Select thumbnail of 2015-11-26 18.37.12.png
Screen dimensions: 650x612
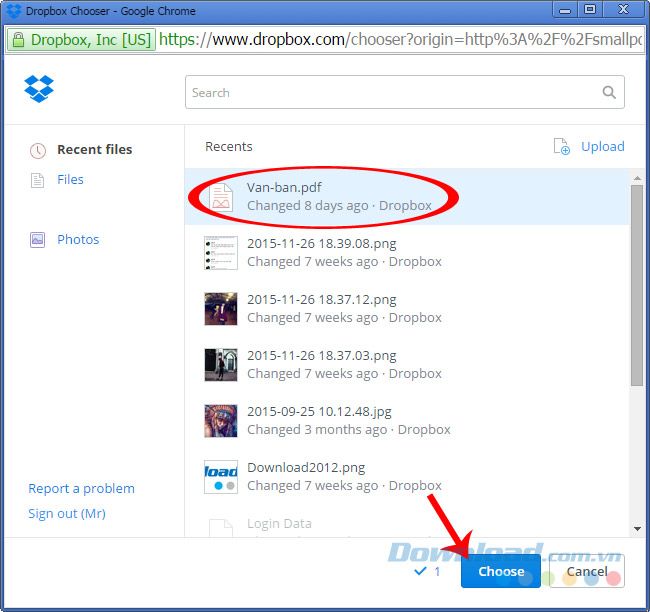pyautogui.click(x=221, y=309)
